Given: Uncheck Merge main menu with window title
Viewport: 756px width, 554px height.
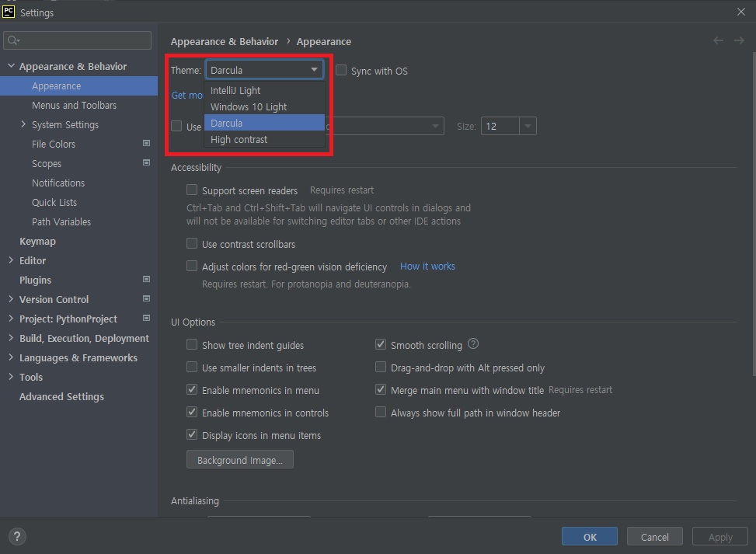Looking at the screenshot, I should (x=381, y=389).
